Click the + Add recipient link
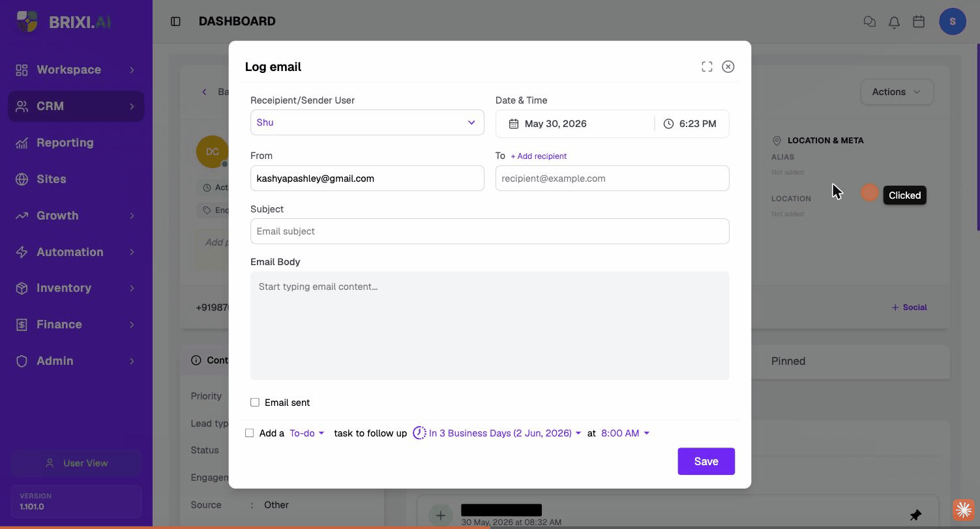Image resolution: width=980 pixels, height=529 pixels. [x=539, y=156]
